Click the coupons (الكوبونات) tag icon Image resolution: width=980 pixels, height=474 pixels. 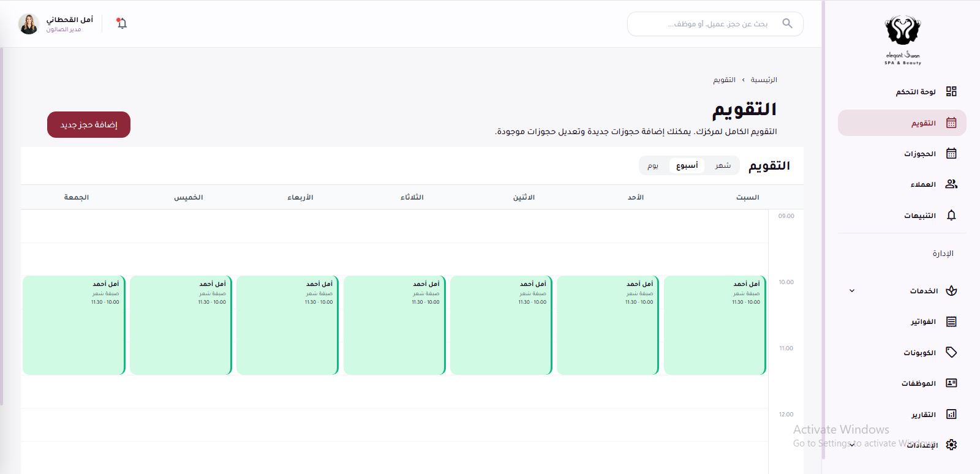click(x=951, y=352)
